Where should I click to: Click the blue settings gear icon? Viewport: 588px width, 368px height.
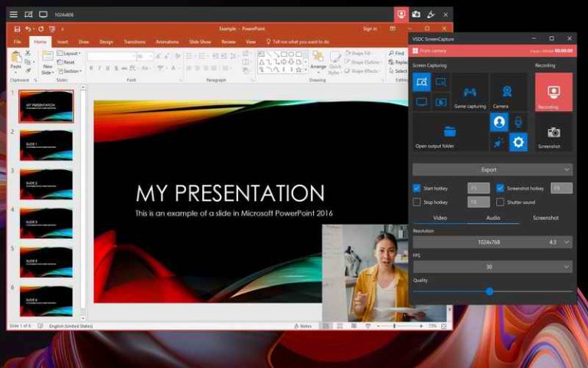(x=518, y=142)
